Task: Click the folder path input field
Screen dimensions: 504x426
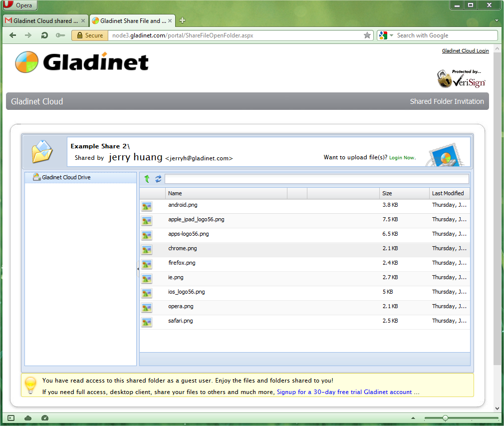Action: (x=316, y=179)
